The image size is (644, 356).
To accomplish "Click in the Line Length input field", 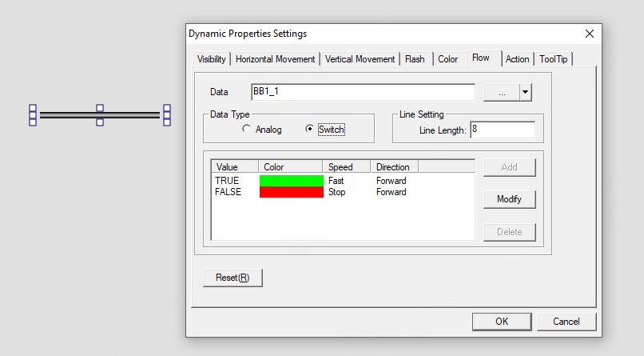I will (502, 130).
